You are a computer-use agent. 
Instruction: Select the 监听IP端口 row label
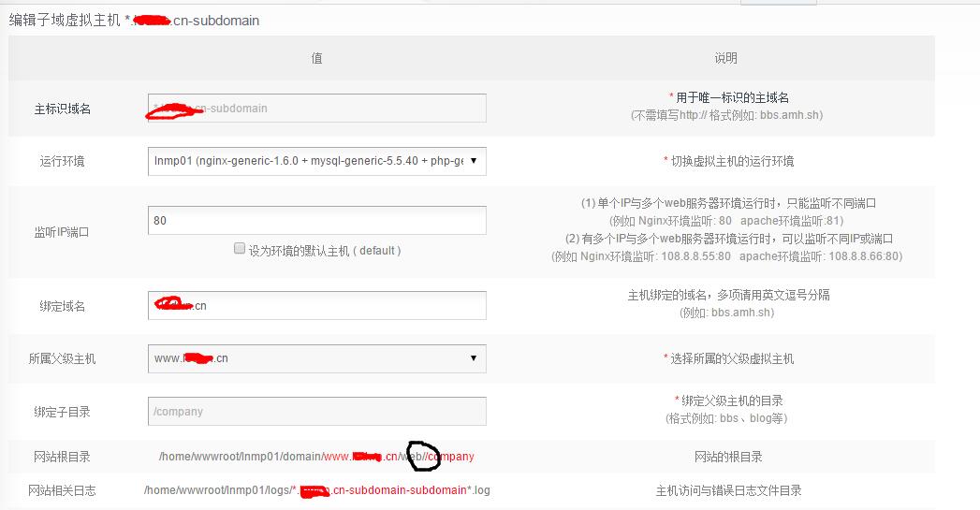pos(63,232)
